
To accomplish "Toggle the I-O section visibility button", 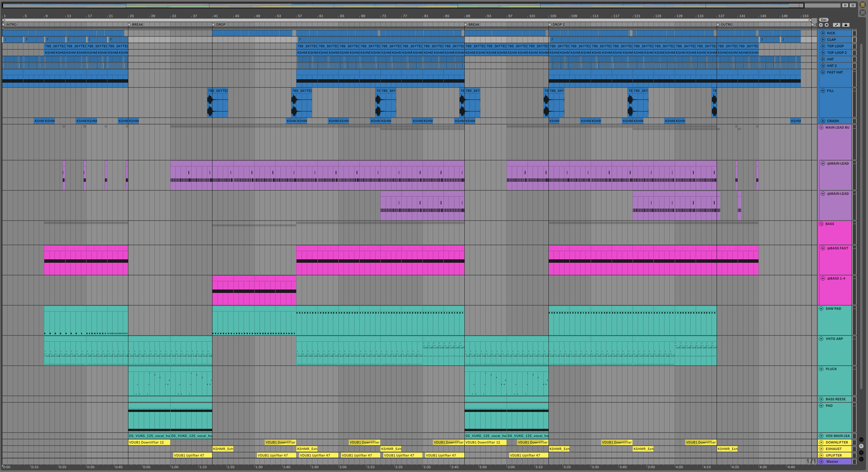I will (x=861, y=440).
